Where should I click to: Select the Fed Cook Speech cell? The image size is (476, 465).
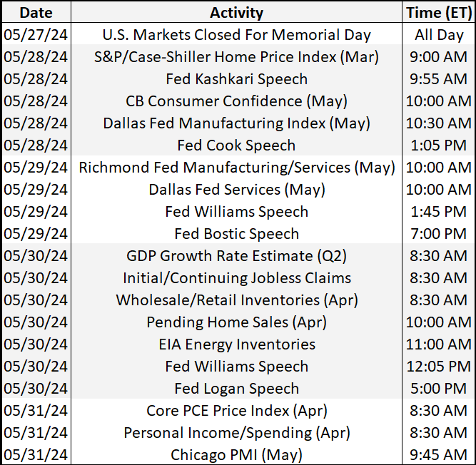(x=236, y=145)
